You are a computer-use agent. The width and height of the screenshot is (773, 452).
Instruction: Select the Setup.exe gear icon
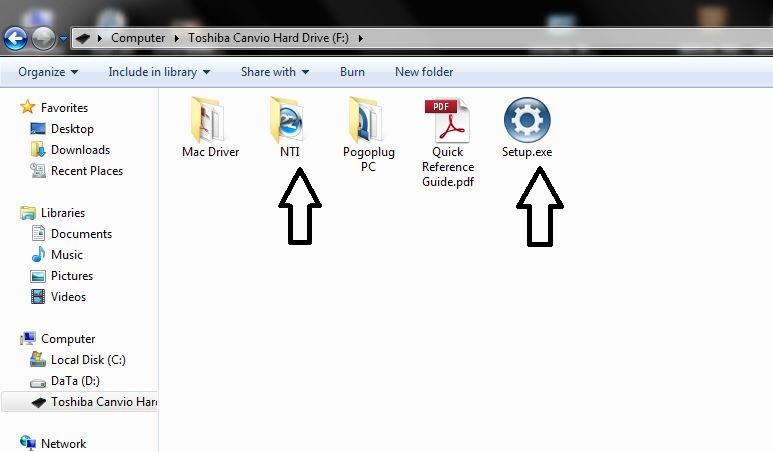tap(527, 120)
